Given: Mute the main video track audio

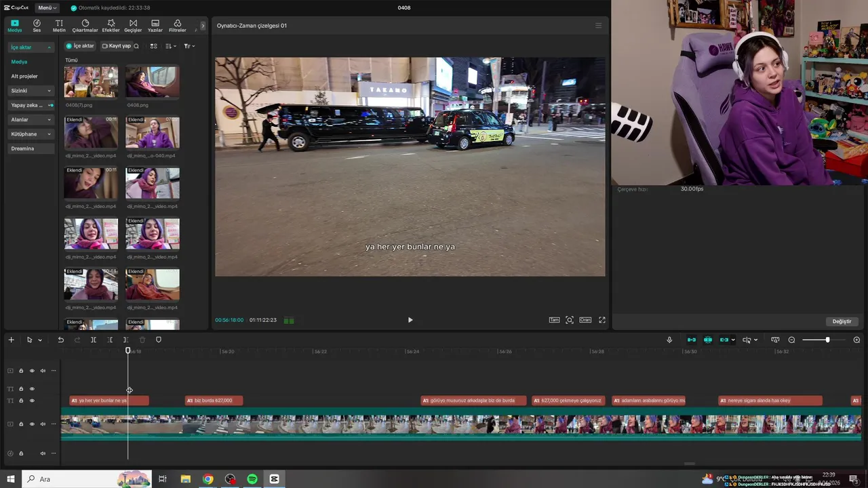Looking at the screenshot, I should click(43, 424).
